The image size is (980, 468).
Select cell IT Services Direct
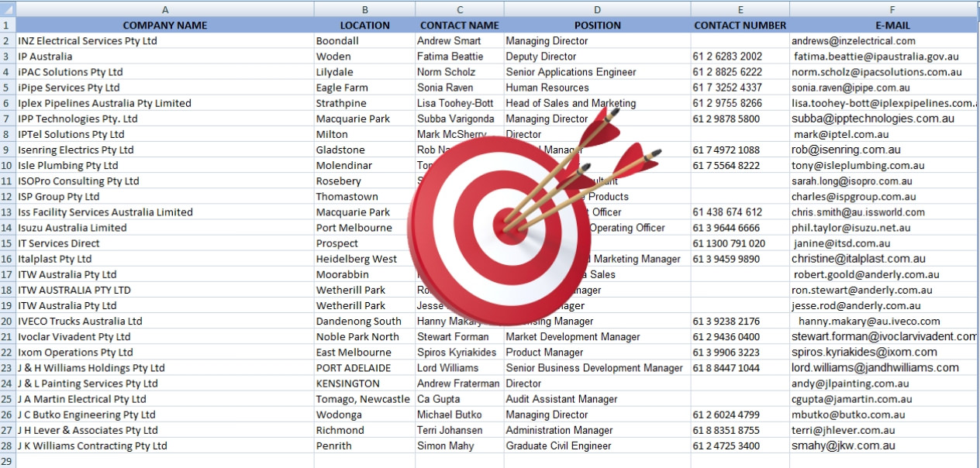165,243
